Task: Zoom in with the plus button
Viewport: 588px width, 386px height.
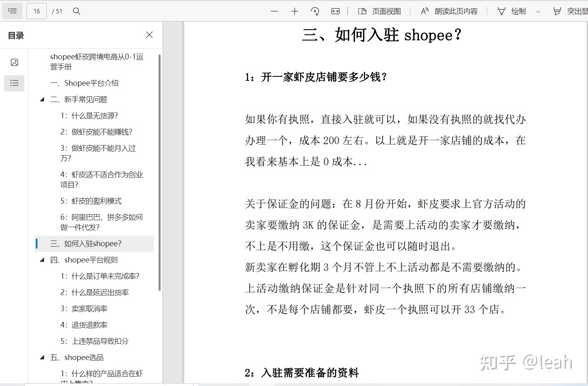Action: [295, 11]
